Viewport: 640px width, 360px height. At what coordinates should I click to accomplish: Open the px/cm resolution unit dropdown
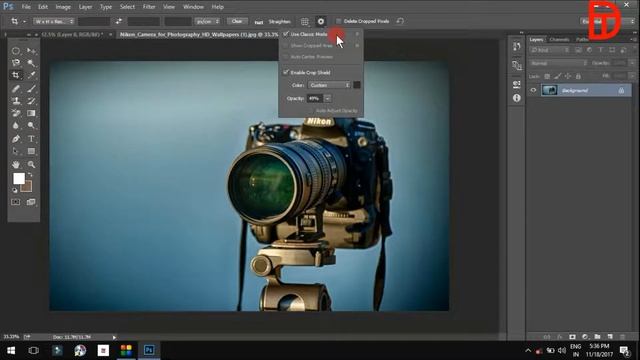(207, 21)
